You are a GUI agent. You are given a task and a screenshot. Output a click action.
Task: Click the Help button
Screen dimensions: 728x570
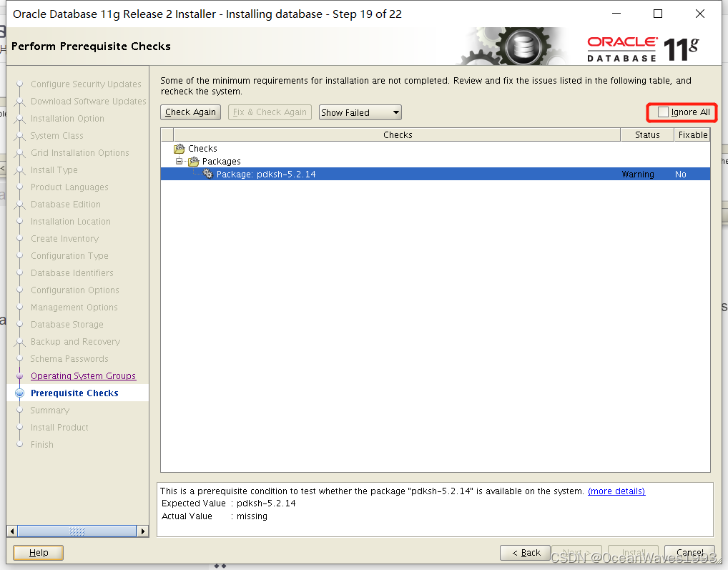[38, 552]
